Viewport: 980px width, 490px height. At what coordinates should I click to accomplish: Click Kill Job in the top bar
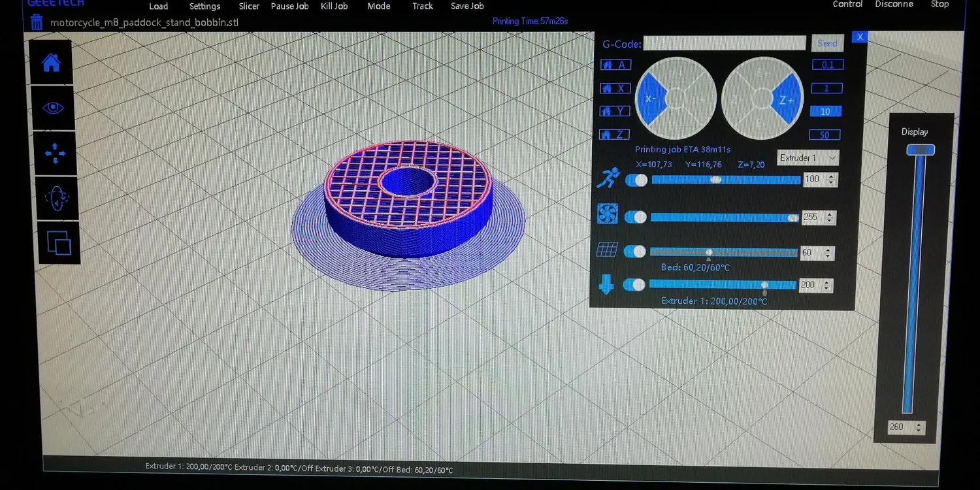(335, 7)
